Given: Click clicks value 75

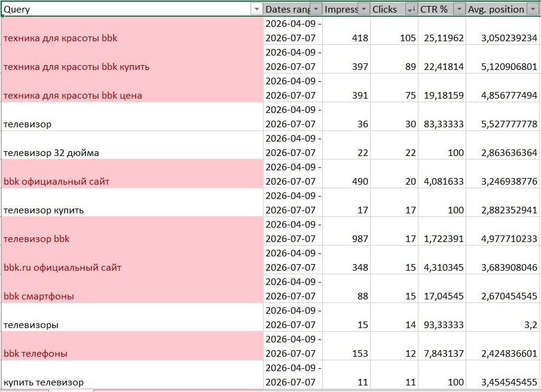Looking at the screenshot, I should point(394,88).
